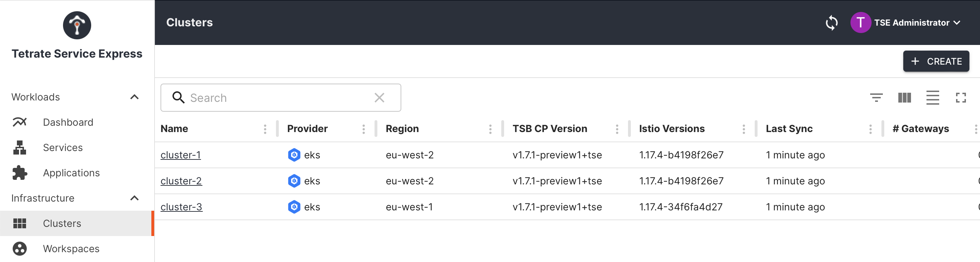Viewport: 980px width, 262px height.
Task: Open Applications page from sidebar
Action: 71,173
